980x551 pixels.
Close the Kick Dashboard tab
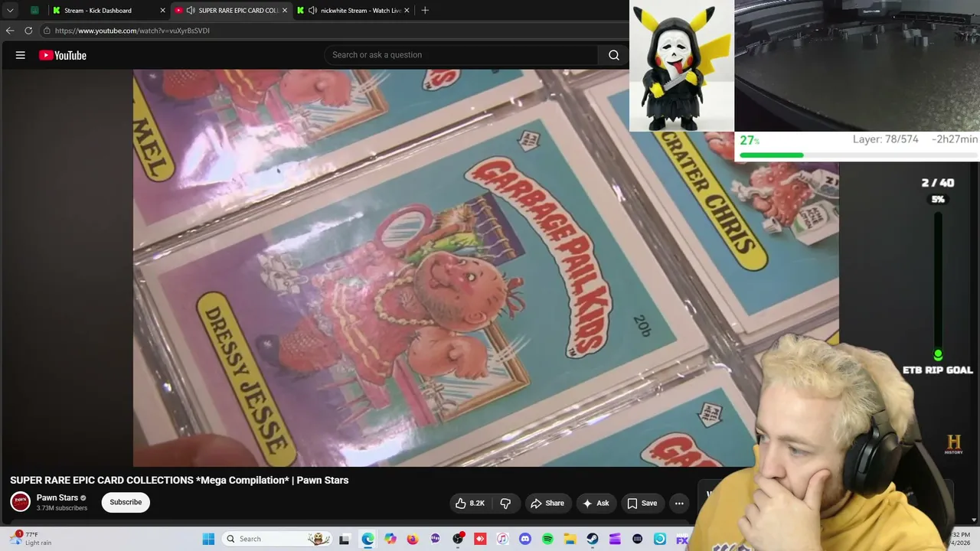[x=162, y=10]
